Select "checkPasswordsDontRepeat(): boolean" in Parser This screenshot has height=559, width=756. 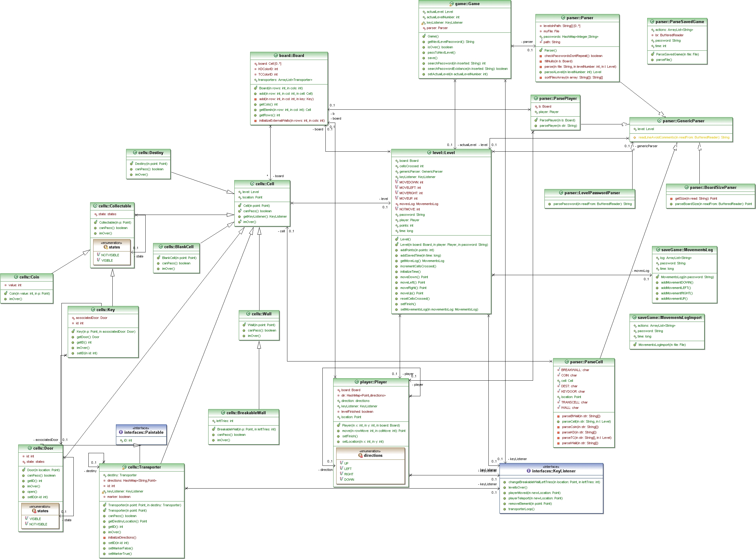pyautogui.click(x=573, y=56)
